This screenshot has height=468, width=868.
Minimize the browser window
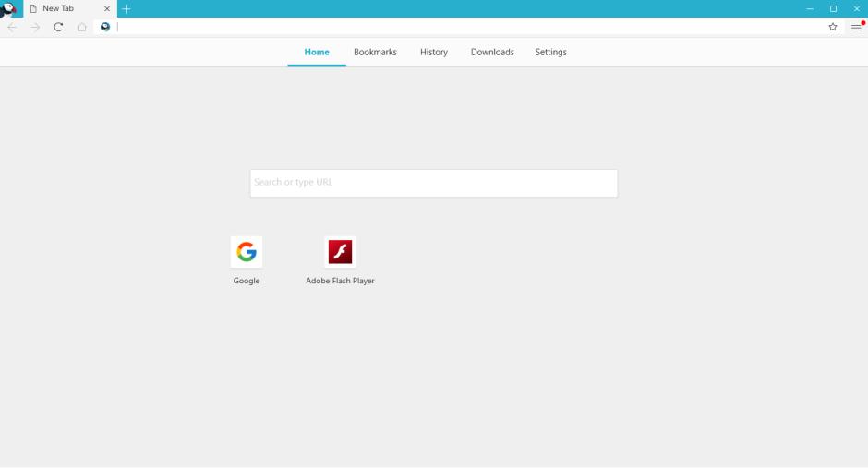click(x=810, y=9)
